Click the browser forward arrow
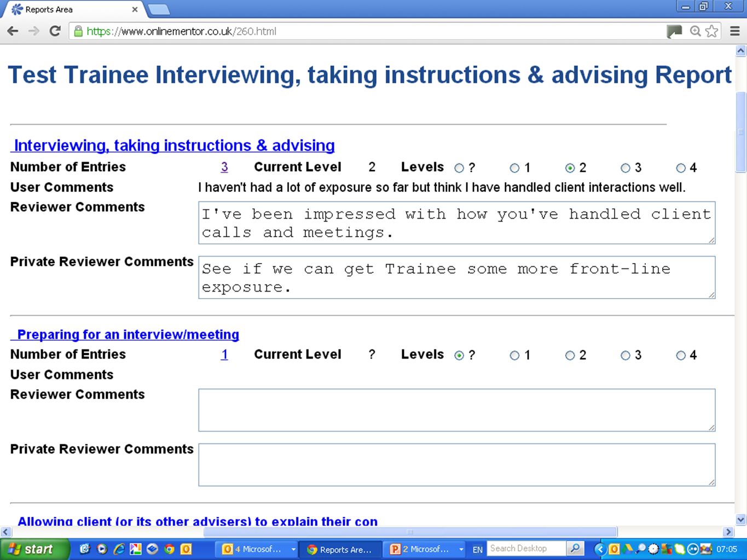747x560 pixels. 34,31
